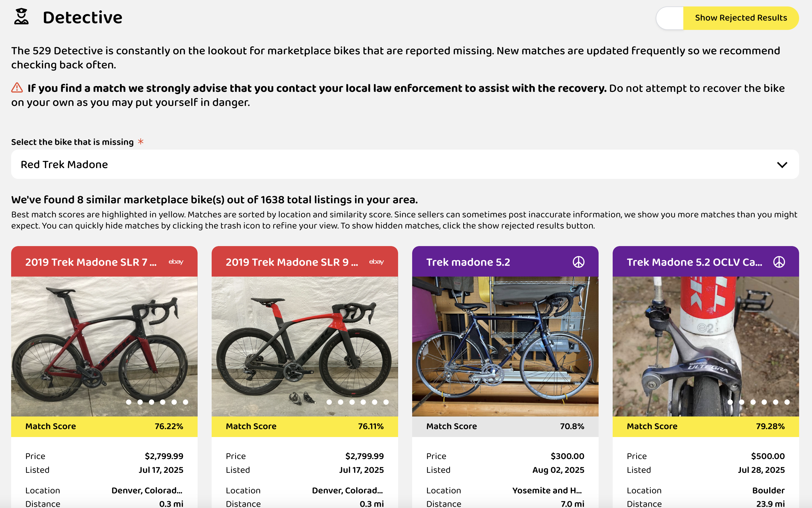Open the 2019 Trek Madone SLR 9 listing title

(291, 262)
